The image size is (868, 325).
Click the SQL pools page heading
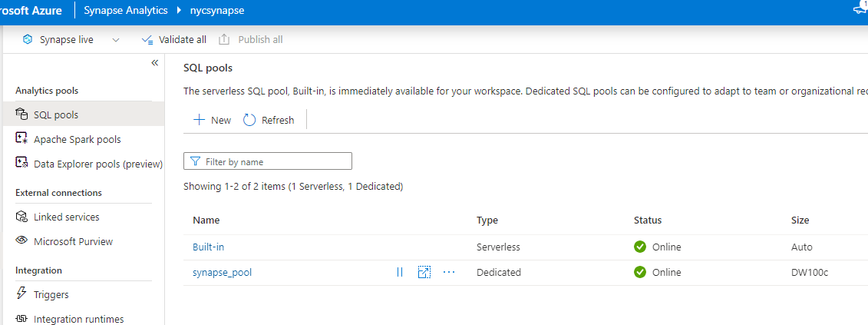(x=208, y=69)
